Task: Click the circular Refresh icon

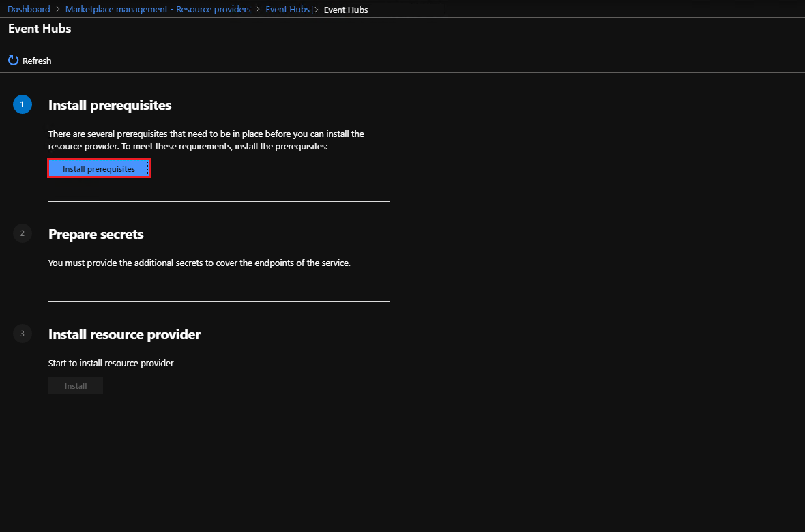Action: point(12,60)
